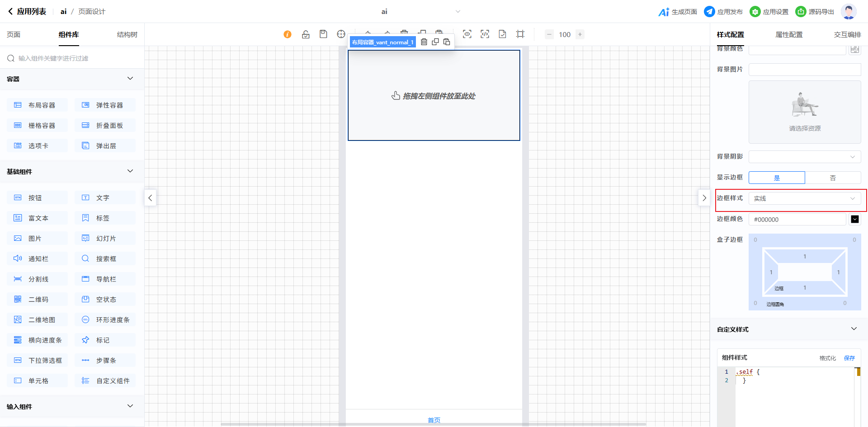This screenshot has height=427, width=868.
Task: Collapse the left panel with arrow toggle
Action: (x=150, y=198)
